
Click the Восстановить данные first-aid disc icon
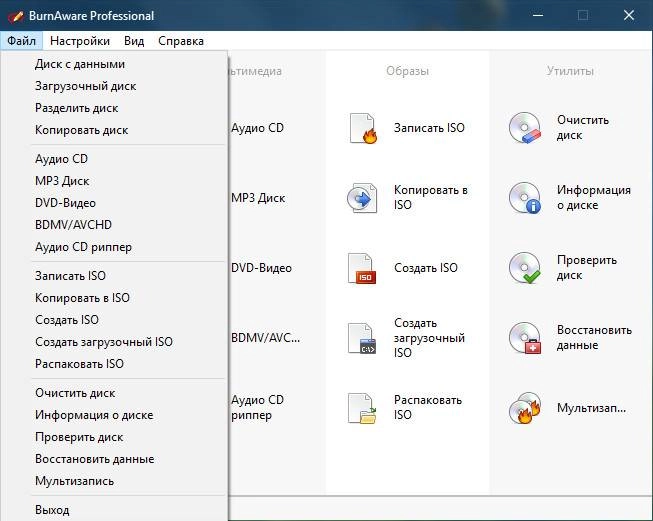coord(525,338)
